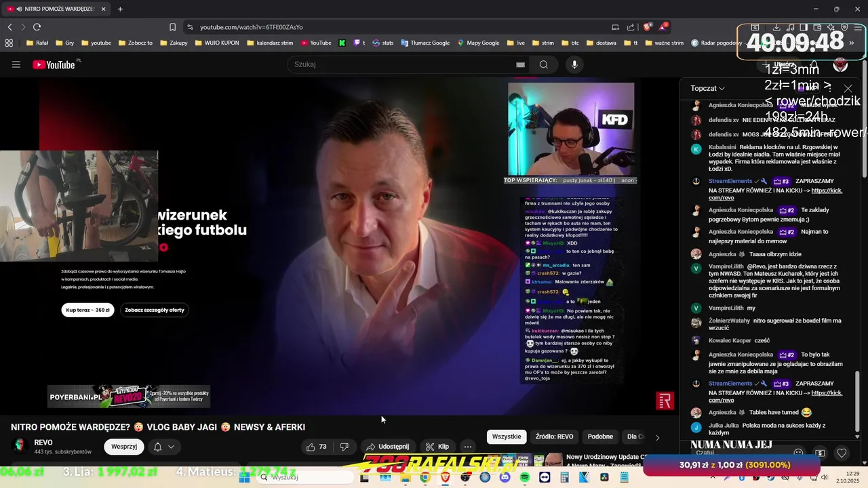Click REVO channel avatar
The image size is (868, 488).
pos(20,445)
